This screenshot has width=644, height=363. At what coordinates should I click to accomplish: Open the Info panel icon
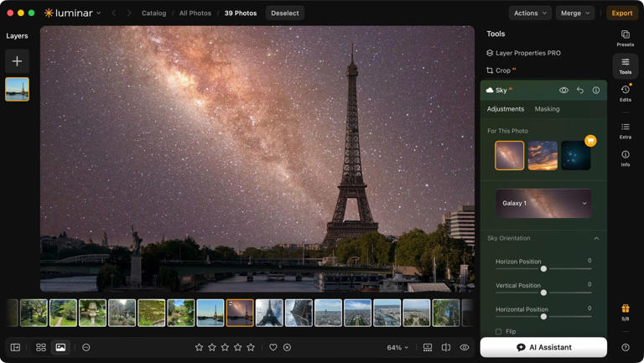tap(625, 158)
